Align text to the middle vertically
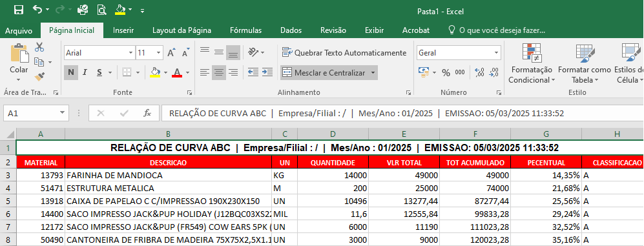Image resolution: width=644 pixels, height=246 pixels. click(219, 52)
